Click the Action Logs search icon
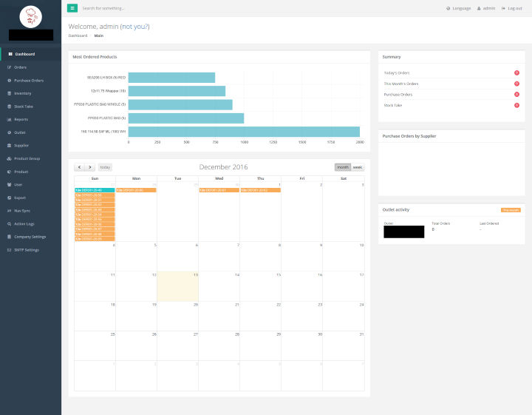Viewport: 532px width, 415px height. (x=9, y=223)
